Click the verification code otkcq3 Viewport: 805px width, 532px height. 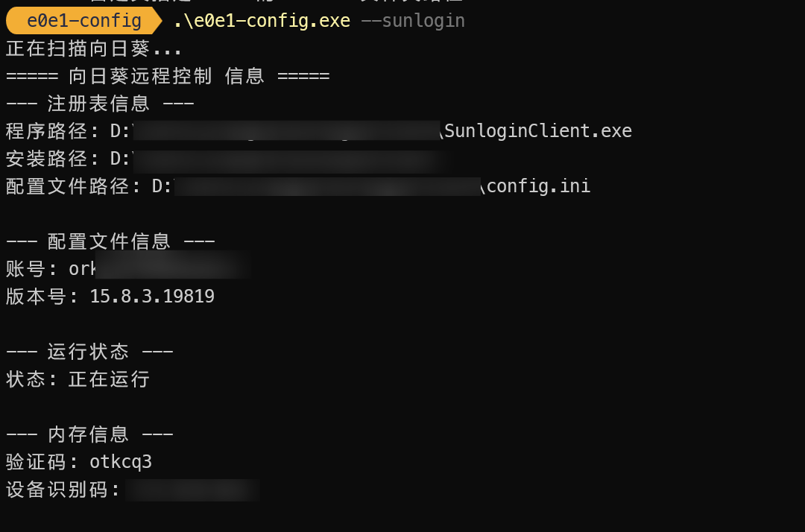coord(121,462)
